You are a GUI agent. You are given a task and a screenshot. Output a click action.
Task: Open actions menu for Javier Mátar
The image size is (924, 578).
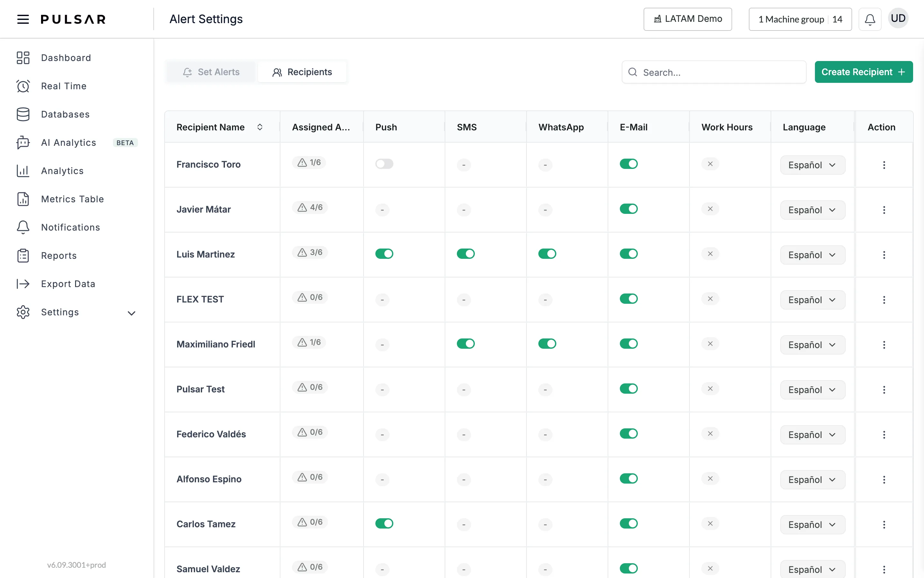click(884, 210)
